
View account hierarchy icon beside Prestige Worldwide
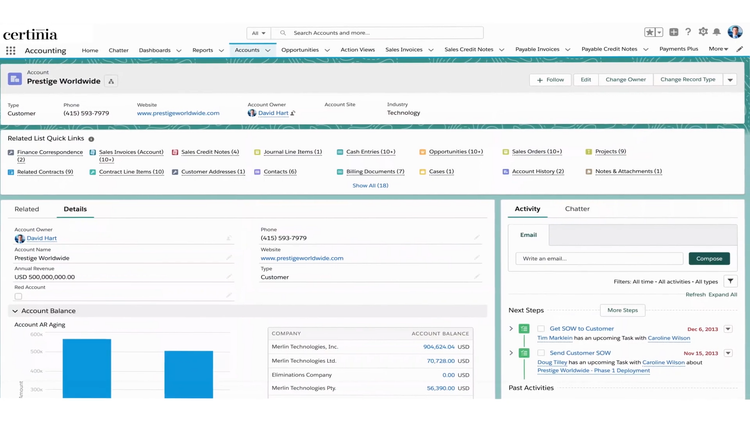coord(111,81)
